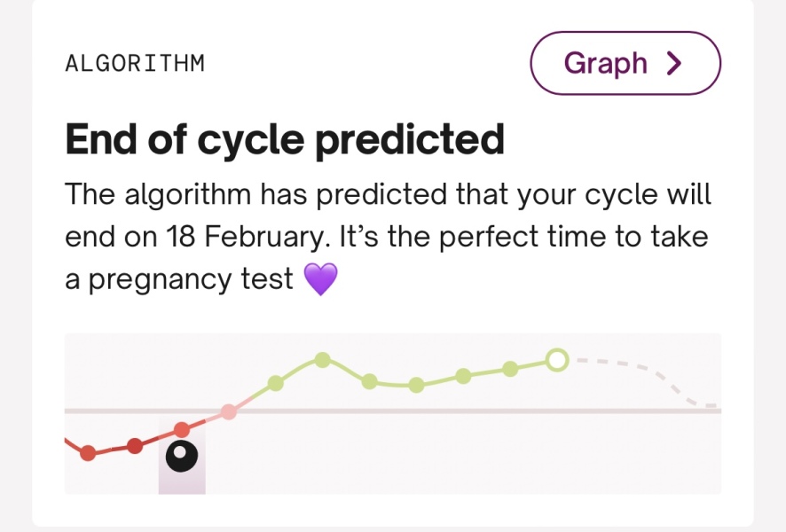Select the green point just before hollow circle
Screen dimensions: 786x532
[x=510, y=369]
